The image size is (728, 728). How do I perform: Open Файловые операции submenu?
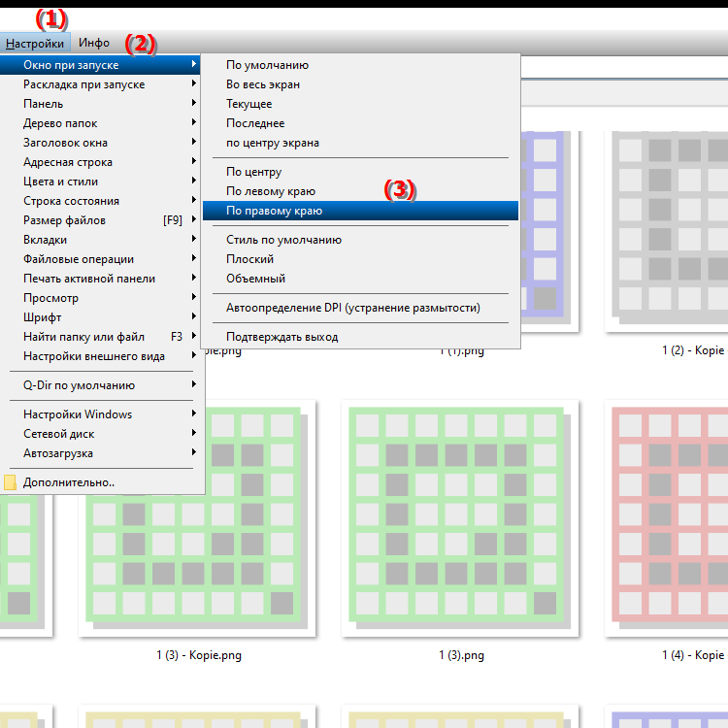[100, 259]
